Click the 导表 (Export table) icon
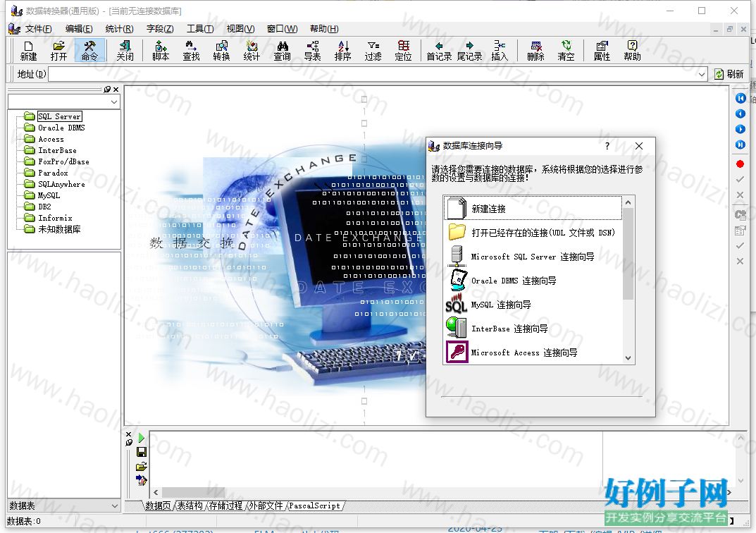This screenshot has height=533, width=756. [x=312, y=51]
